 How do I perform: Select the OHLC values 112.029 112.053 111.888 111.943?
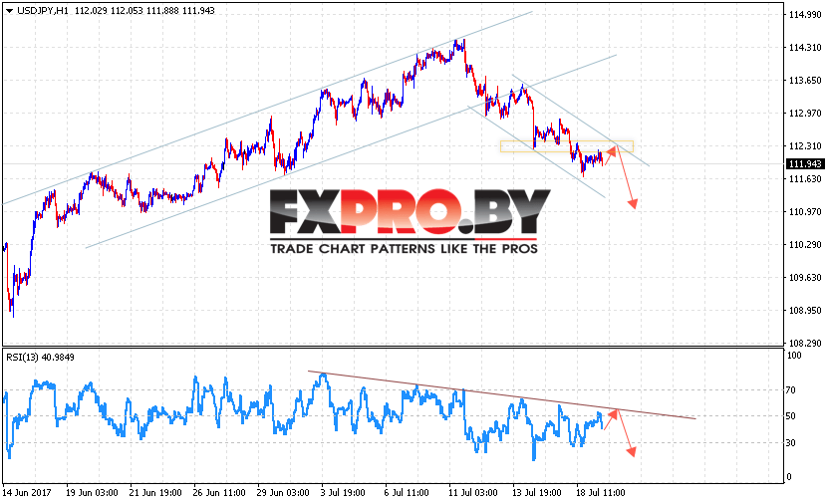tap(144, 11)
